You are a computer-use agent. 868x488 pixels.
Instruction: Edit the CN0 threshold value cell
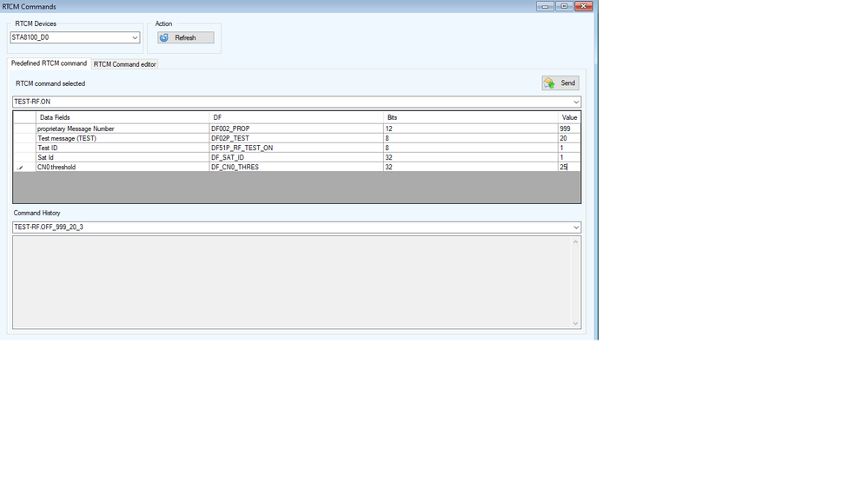[569, 167]
